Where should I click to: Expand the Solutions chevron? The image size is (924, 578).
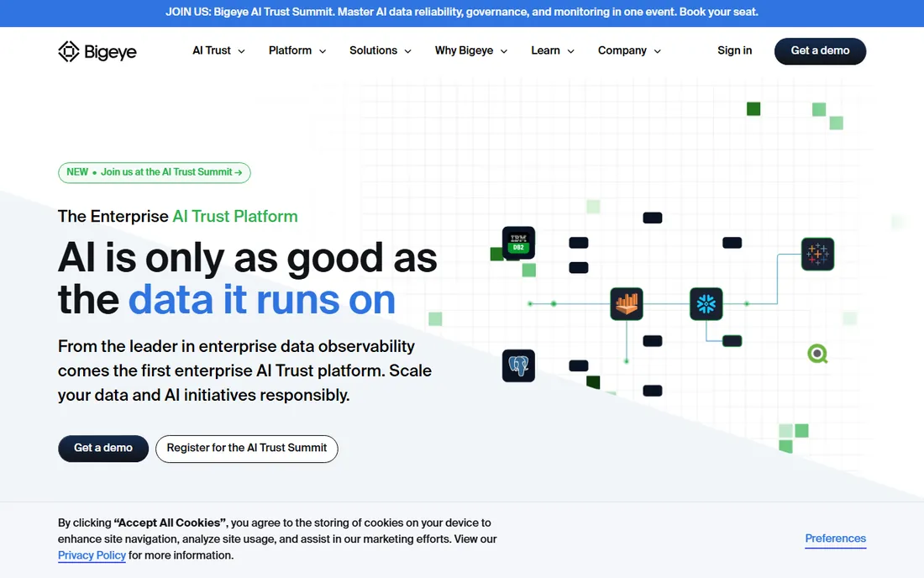pos(407,51)
